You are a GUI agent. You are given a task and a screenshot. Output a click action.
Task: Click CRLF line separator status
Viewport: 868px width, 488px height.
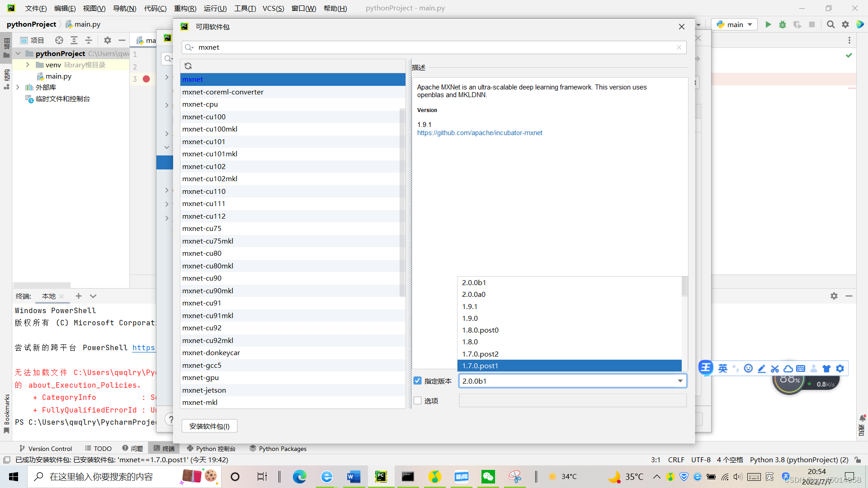click(676, 460)
